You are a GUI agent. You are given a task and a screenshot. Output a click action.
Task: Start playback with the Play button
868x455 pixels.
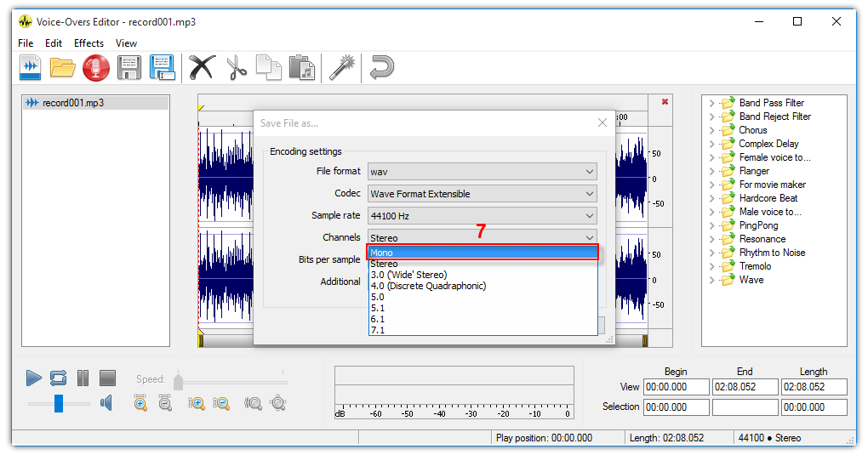point(34,378)
